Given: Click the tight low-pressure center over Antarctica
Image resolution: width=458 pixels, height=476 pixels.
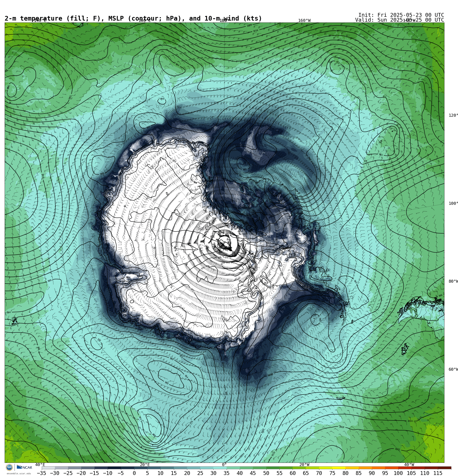Looking at the screenshot, I should 225,243.
